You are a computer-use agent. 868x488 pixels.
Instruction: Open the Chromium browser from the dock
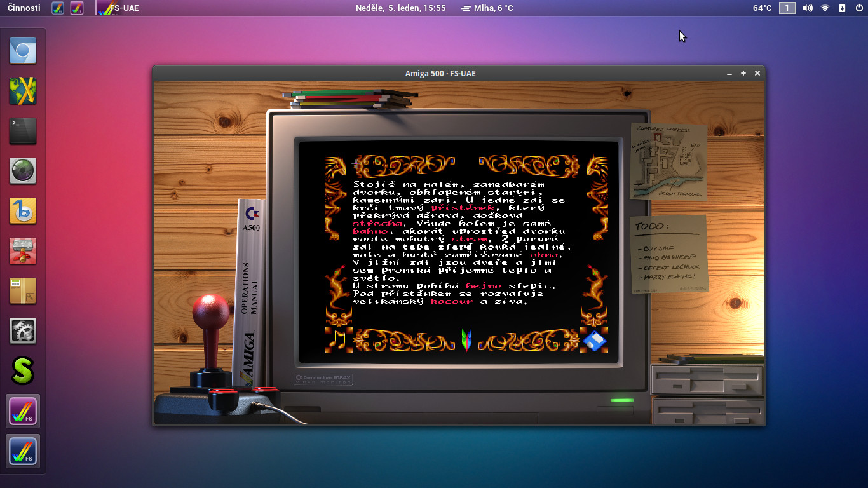tap(23, 51)
